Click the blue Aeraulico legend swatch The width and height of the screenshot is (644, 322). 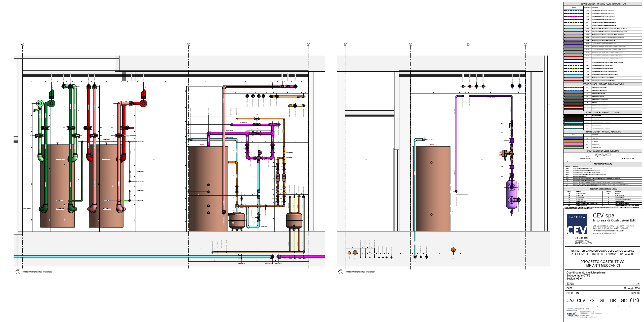pyautogui.click(x=573, y=138)
